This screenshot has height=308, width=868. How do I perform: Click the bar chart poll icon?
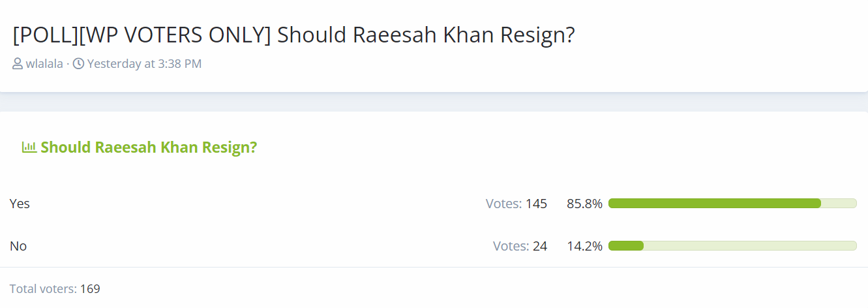tap(29, 147)
